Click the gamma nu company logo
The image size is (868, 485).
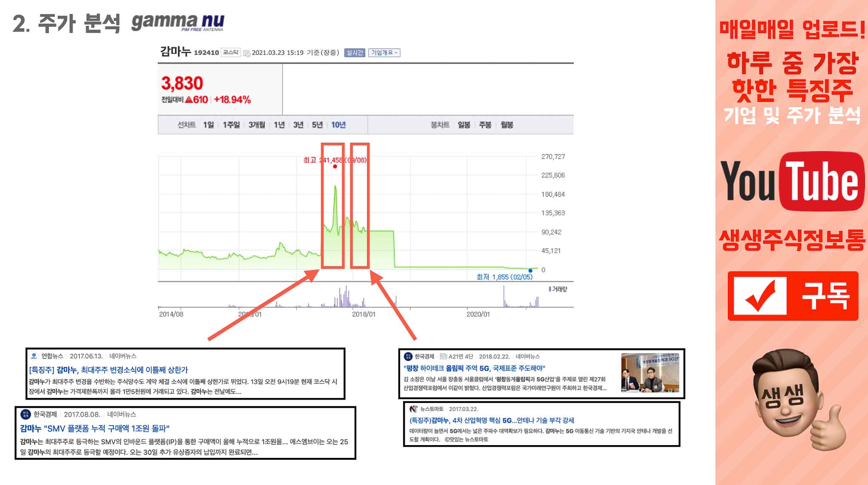(178, 22)
